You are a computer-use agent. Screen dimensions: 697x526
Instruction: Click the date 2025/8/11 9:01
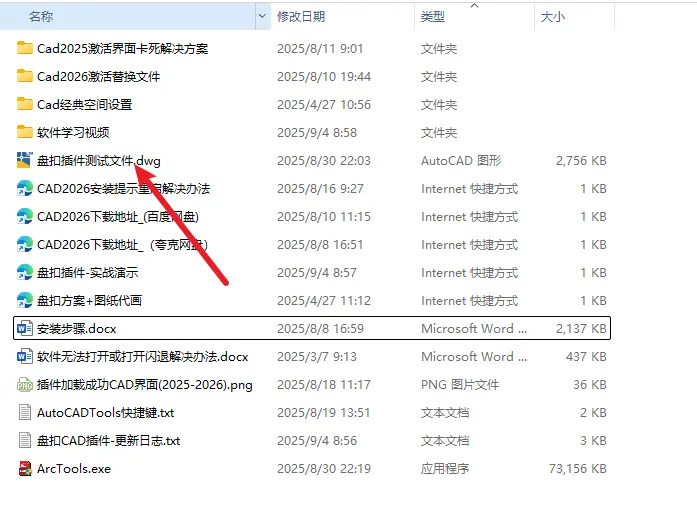pyautogui.click(x=320, y=48)
